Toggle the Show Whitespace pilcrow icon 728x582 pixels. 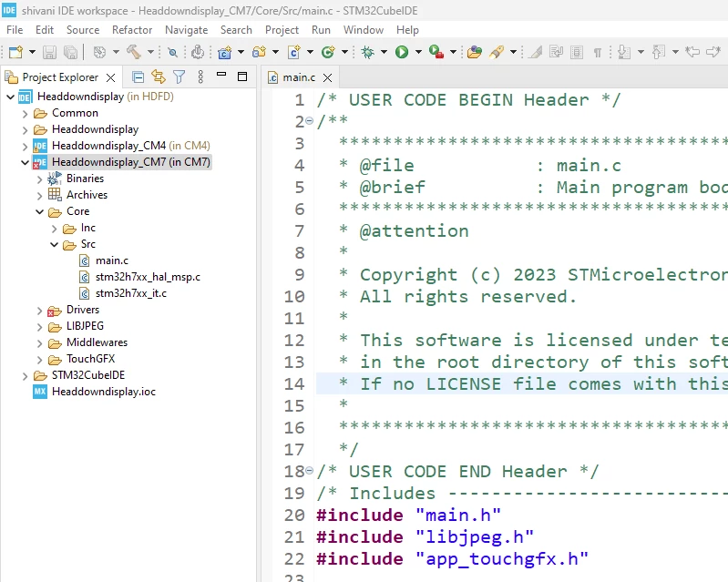598,53
